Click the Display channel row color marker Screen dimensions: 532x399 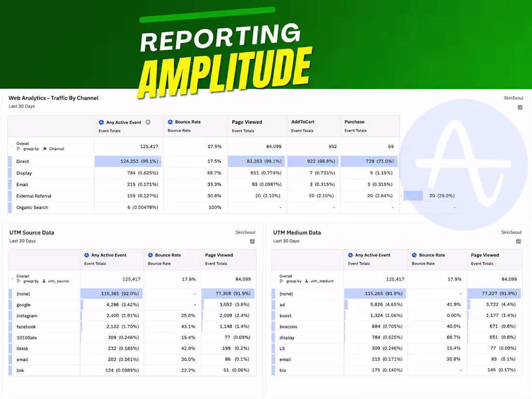point(10,173)
